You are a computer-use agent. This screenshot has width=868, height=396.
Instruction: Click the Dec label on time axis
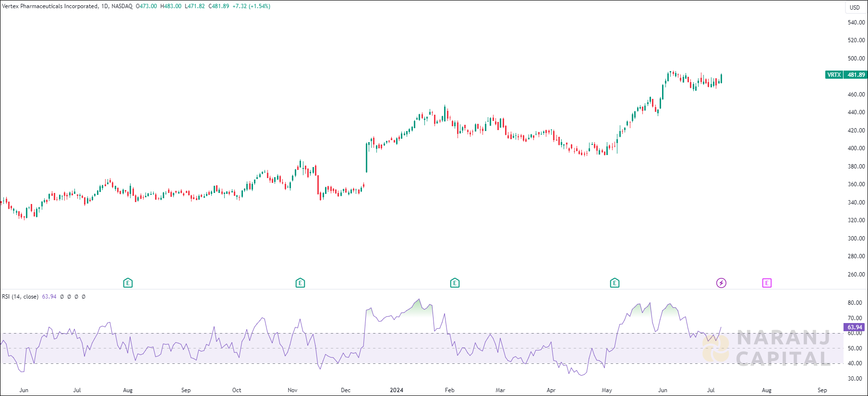point(346,390)
